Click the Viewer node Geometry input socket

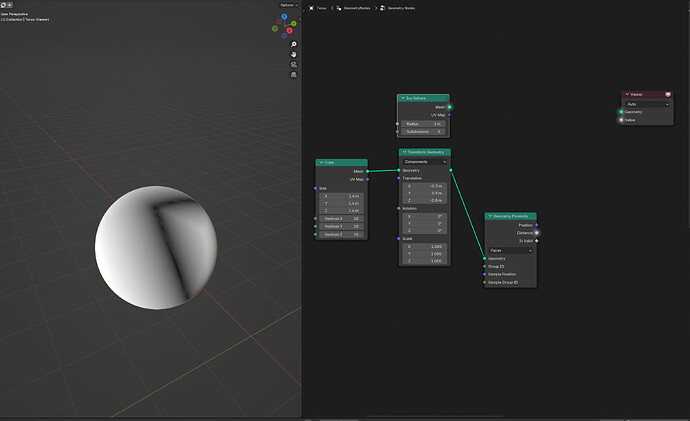pyautogui.click(x=621, y=112)
